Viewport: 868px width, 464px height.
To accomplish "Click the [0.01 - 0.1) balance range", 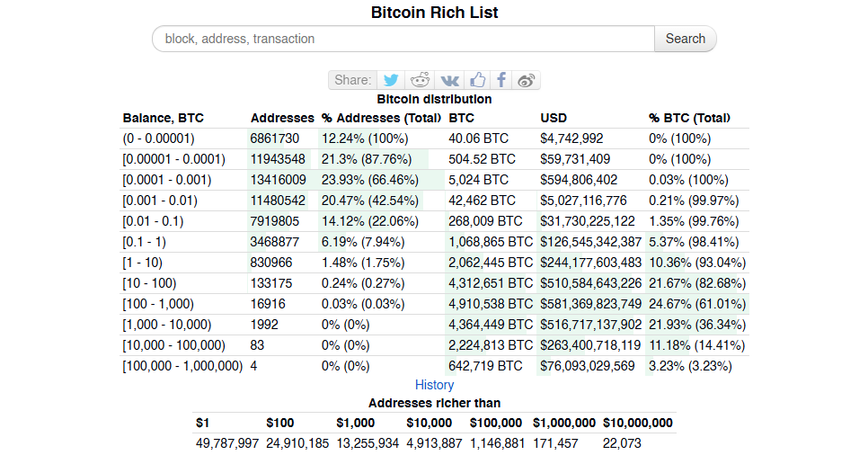I will pos(153,221).
